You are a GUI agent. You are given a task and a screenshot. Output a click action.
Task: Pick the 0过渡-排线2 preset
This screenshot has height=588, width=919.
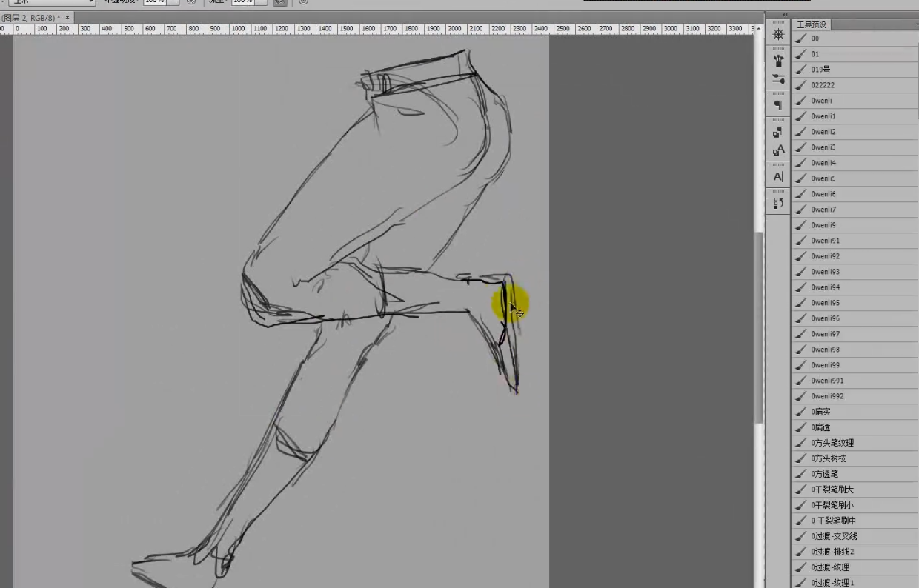[x=855, y=552]
